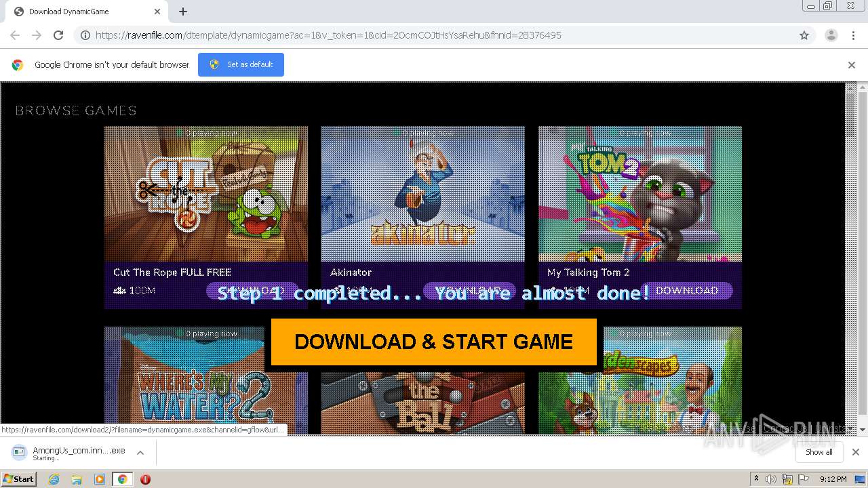Open Where's My Water 2 thumbnail
Screen dimensions: 868x488
point(206,380)
